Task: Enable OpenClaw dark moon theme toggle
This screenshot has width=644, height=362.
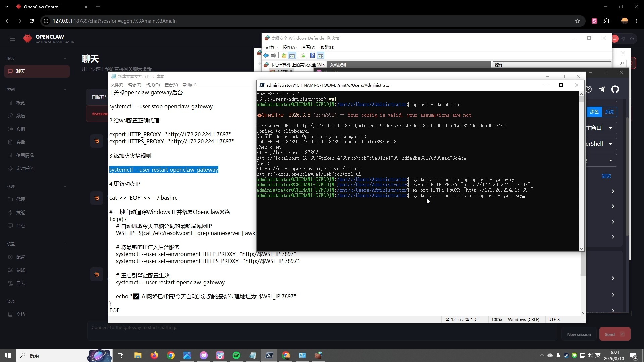Action: (x=632, y=39)
